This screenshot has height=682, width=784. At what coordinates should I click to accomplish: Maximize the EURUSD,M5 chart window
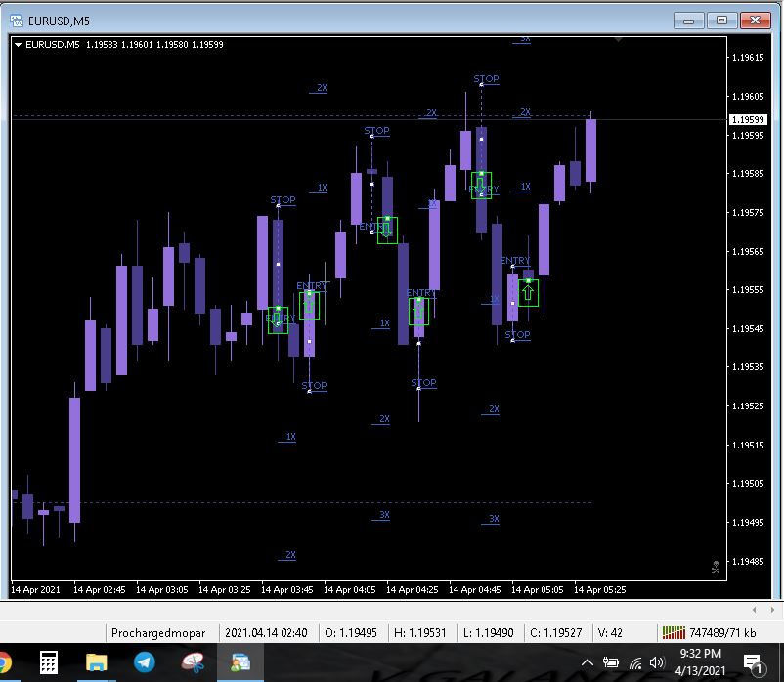pos(721,21)
